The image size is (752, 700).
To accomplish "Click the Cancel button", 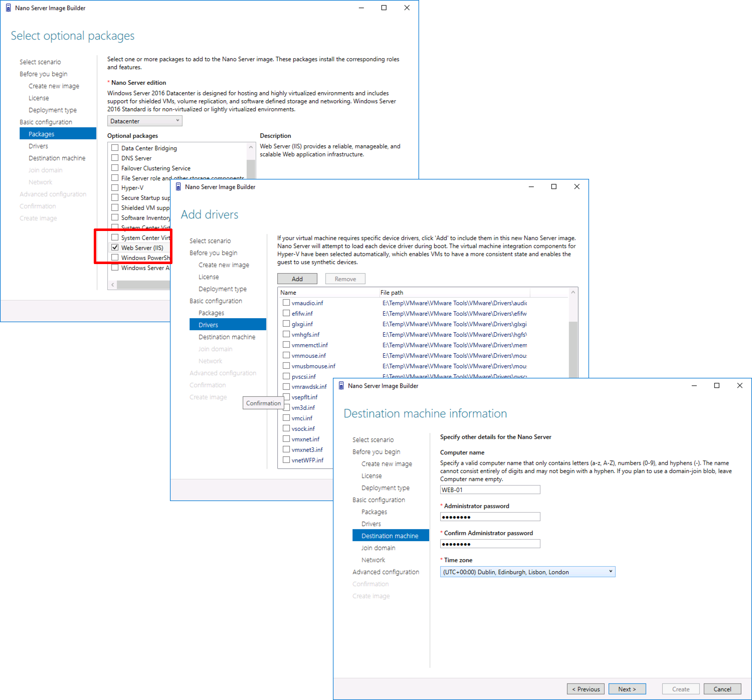I will 722,689.
